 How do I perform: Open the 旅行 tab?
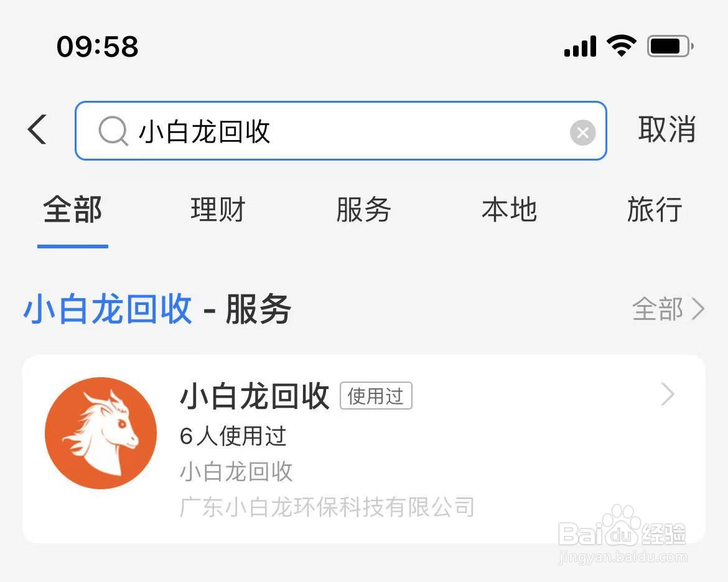pyautogui.click(x=655, y=210)
